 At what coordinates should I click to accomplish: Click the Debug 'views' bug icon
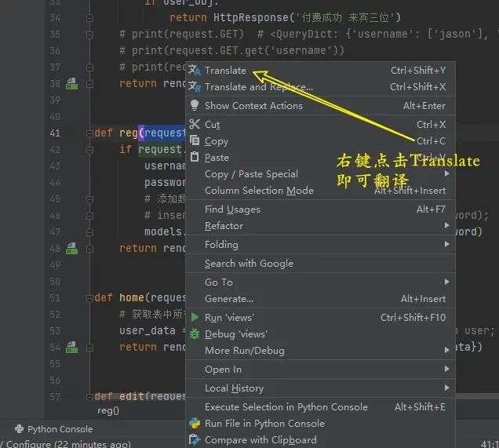pyautogui.click(x=195, y=334)
